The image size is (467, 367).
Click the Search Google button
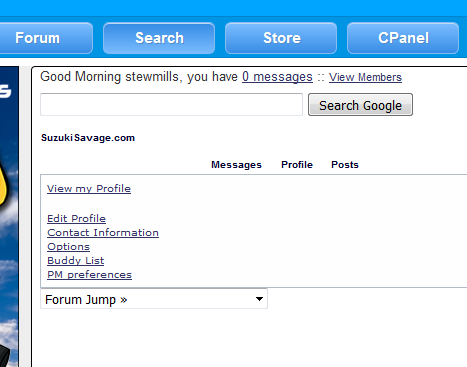click(x=360, y=105)
